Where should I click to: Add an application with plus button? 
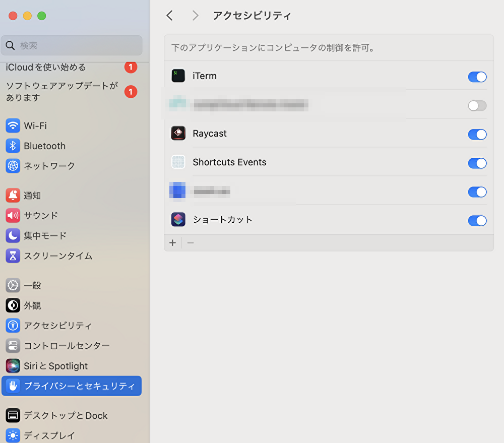(172, 243)
